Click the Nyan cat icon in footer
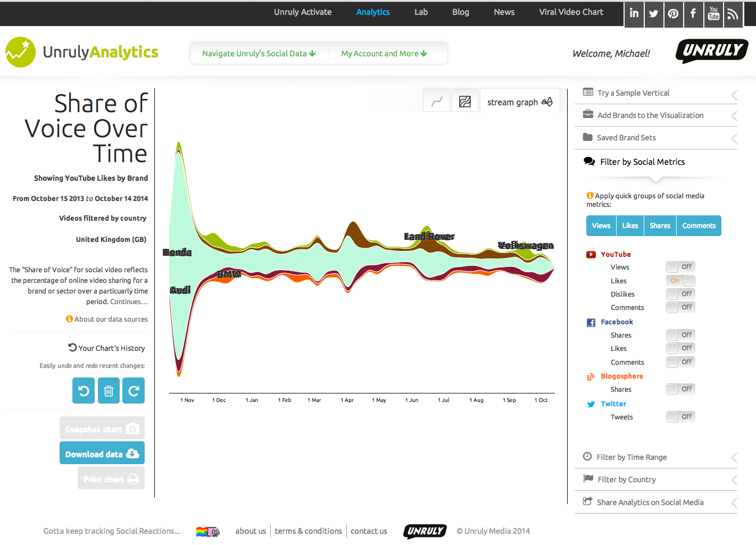756x545 pixels. [x=208, y=531]
